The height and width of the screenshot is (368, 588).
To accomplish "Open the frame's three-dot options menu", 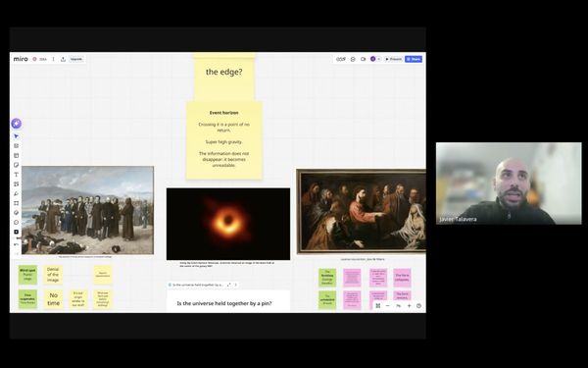I will coord(235,285).
